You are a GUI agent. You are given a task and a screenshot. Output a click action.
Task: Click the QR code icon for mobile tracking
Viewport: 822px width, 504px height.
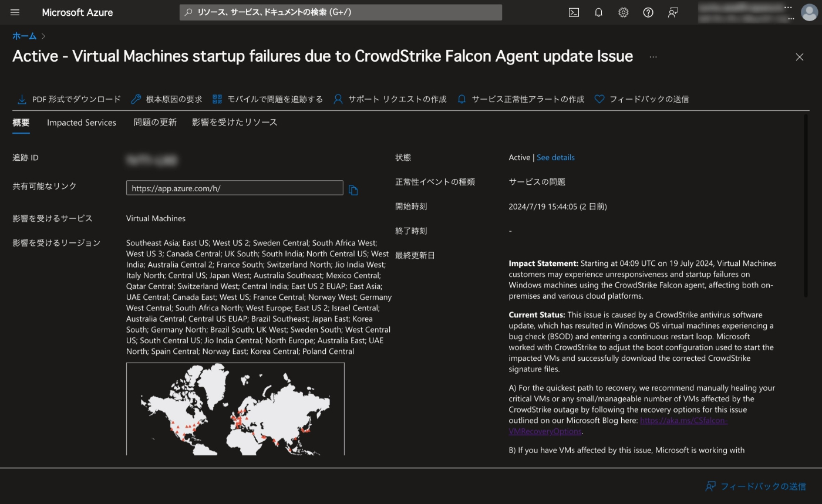[217, 99]
